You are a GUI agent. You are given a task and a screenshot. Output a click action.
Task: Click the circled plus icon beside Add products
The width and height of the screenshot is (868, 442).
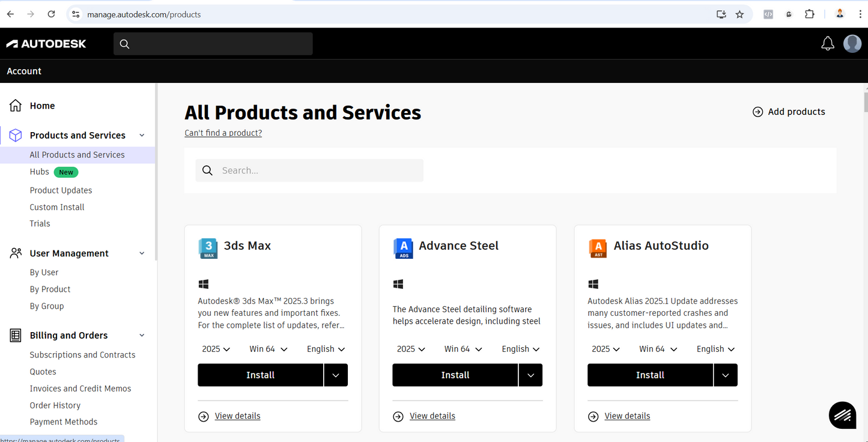757,112
